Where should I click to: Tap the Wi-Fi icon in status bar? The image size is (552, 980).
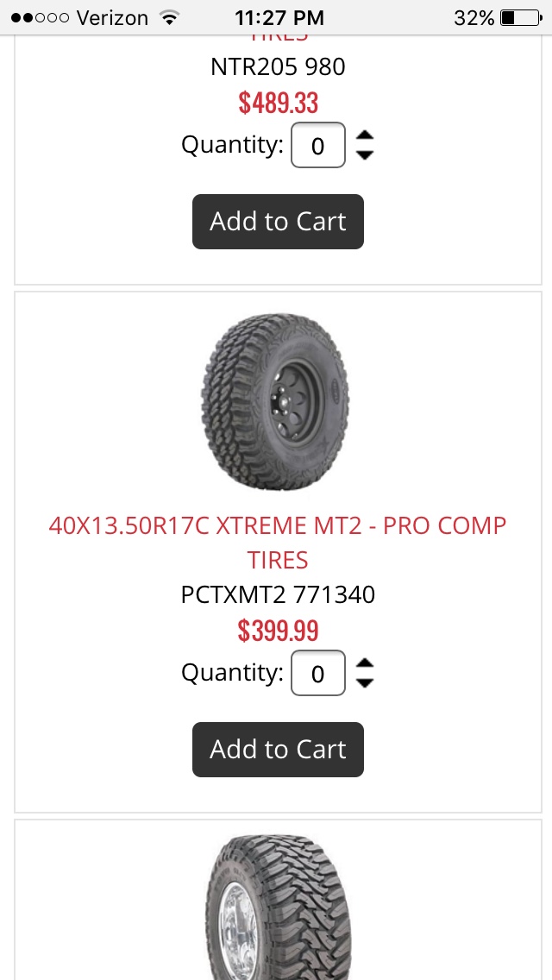point(170,17)
